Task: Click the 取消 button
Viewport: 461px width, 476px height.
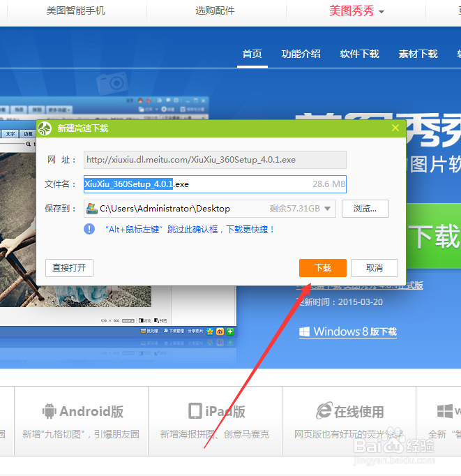Action: (x=375, y=268)
